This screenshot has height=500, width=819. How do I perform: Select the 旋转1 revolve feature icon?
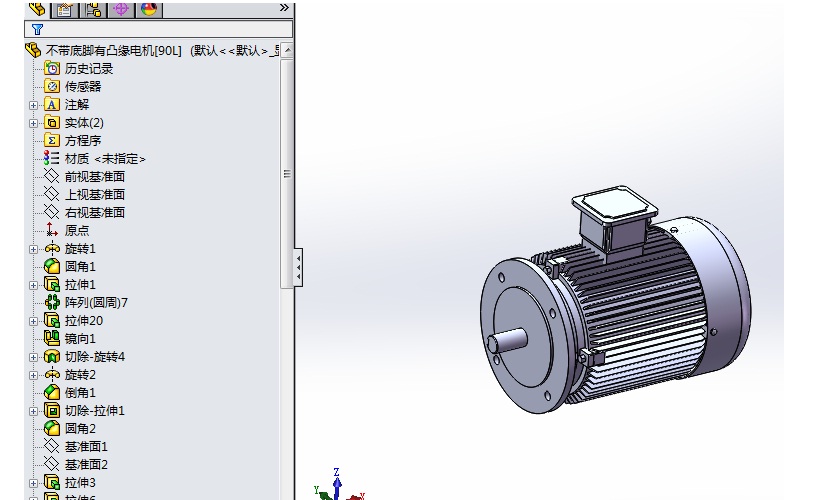[x=52, y=249]
